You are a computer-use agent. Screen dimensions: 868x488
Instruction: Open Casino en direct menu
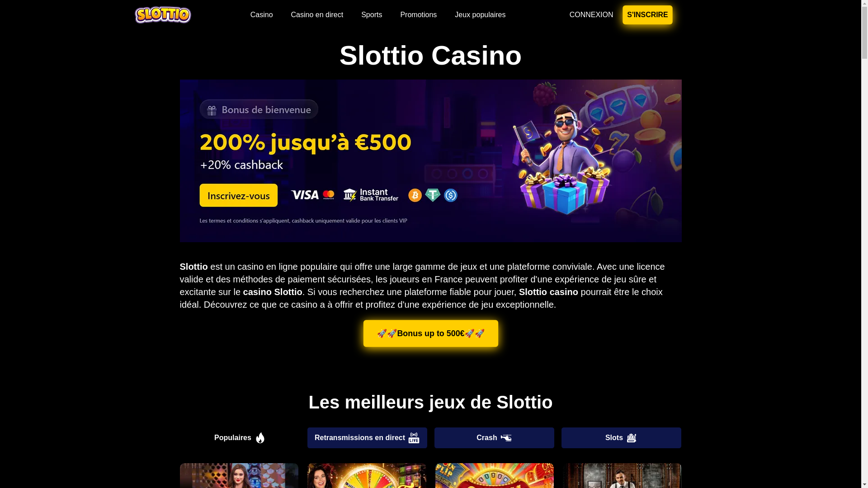pos(317,15)
